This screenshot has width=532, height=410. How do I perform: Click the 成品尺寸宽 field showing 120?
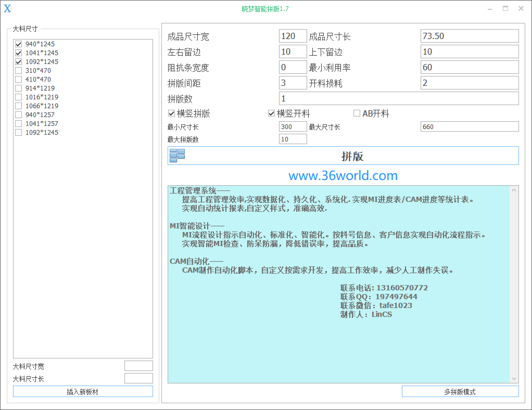(x=293, y=36)
